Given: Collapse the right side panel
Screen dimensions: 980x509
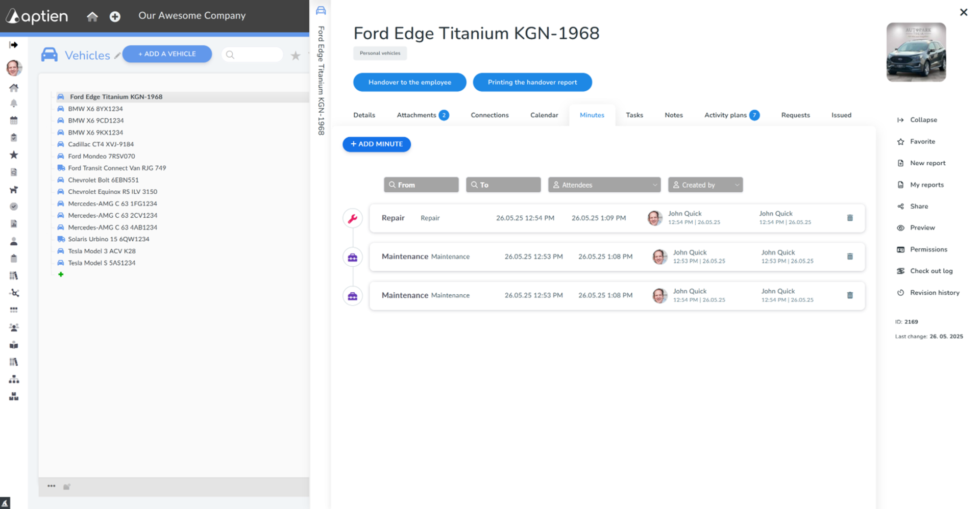Looking at the screenshot, I should [x=923, y=120].
